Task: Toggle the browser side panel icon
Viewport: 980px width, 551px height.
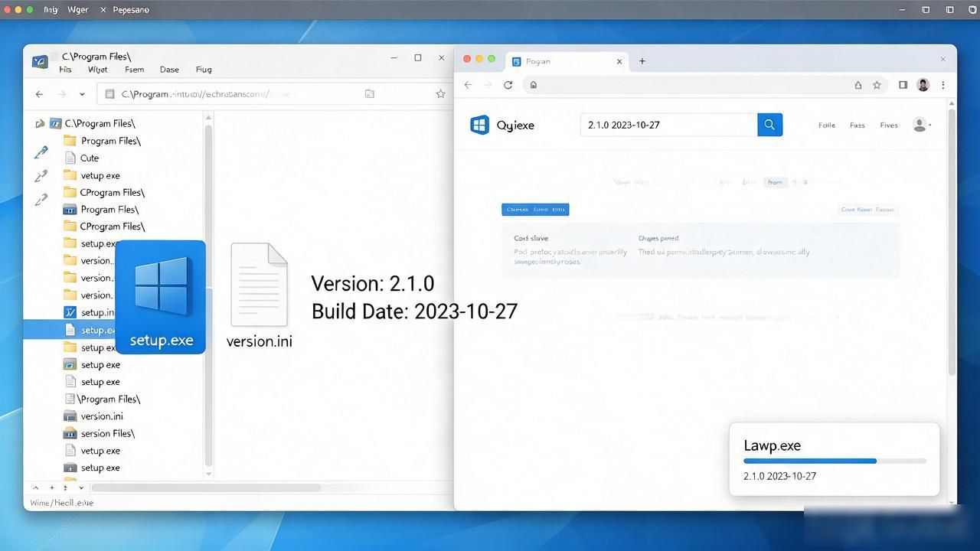Action: [x=903, y=85]
